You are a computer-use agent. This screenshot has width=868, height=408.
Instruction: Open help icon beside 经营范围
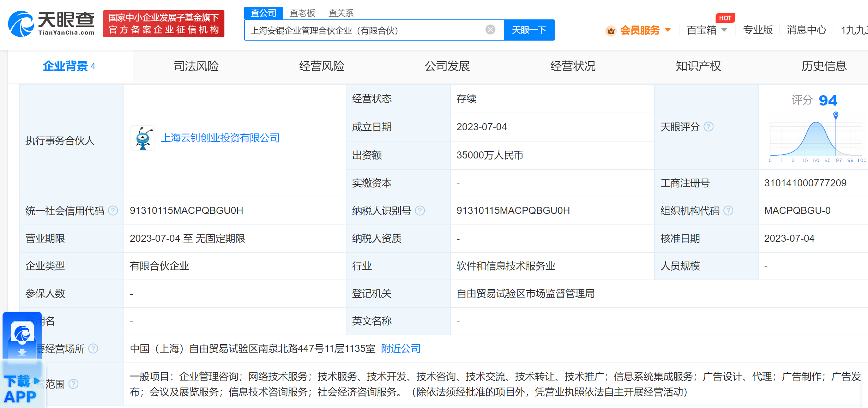click(73, 384)
